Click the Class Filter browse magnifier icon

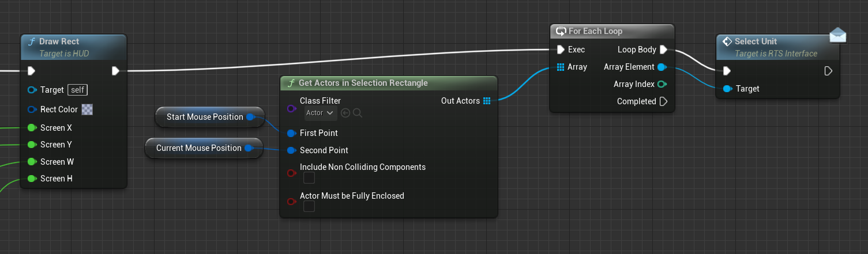pos(358,113)
